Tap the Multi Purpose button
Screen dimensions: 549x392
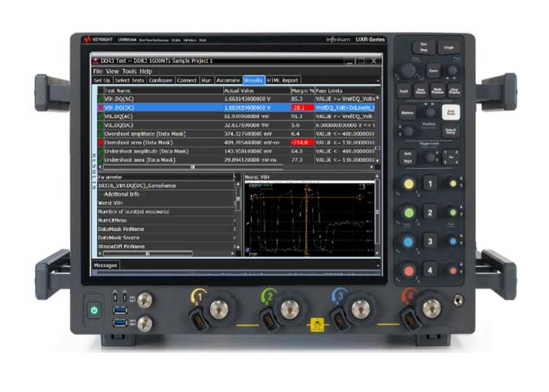tap(437, 91)
